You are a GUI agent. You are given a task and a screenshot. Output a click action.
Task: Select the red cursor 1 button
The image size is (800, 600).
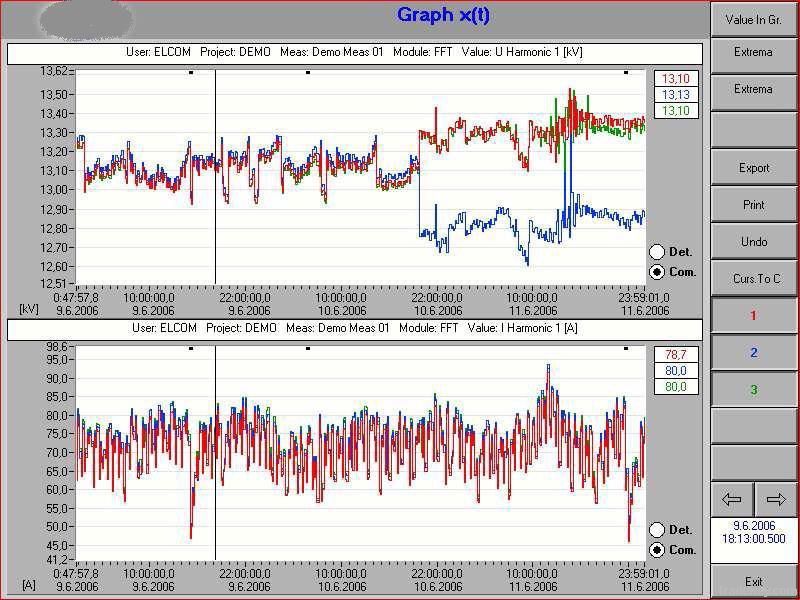(x=753, y=315)
